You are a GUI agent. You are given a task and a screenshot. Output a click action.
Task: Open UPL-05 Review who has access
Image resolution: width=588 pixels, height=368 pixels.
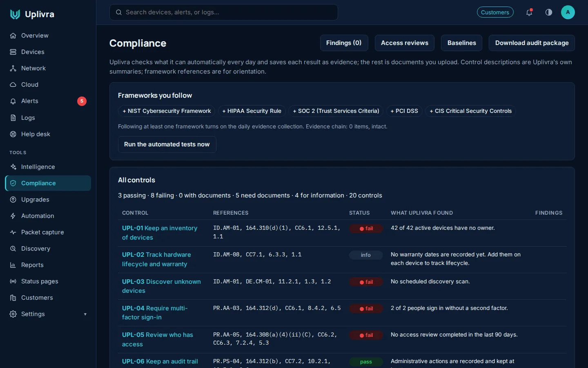(x=158, y=339)
